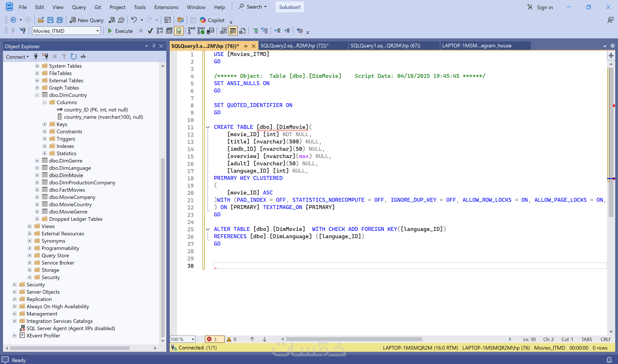Open Copilot from the toolbar

point(212,20)
